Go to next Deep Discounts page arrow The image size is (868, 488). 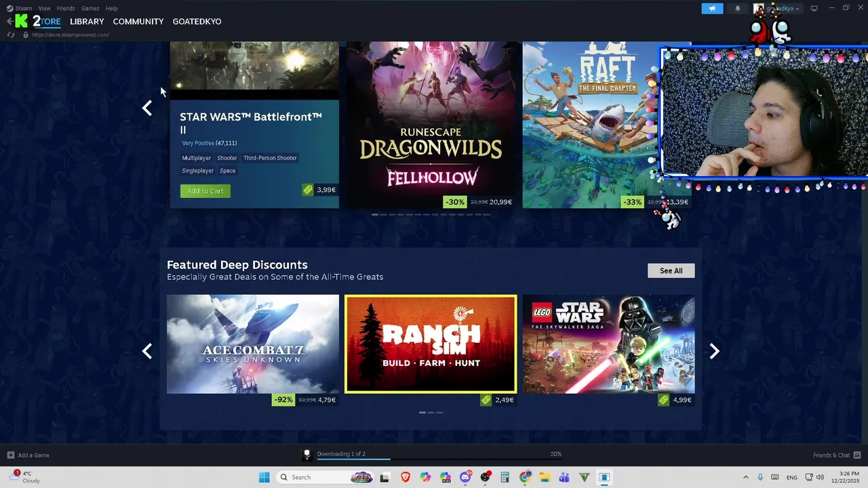714,351
